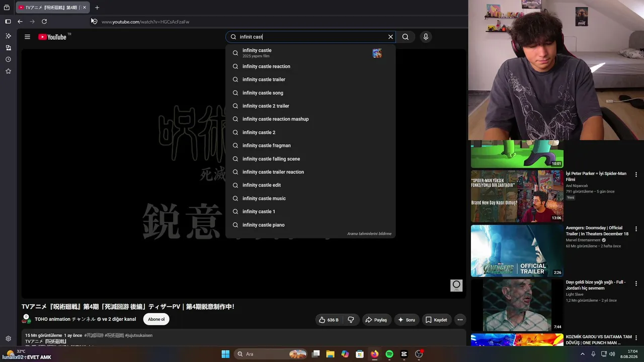
Task: Open the sparkle AI sidebar icon
Action: pyautogui.click(x=8, y=36)
